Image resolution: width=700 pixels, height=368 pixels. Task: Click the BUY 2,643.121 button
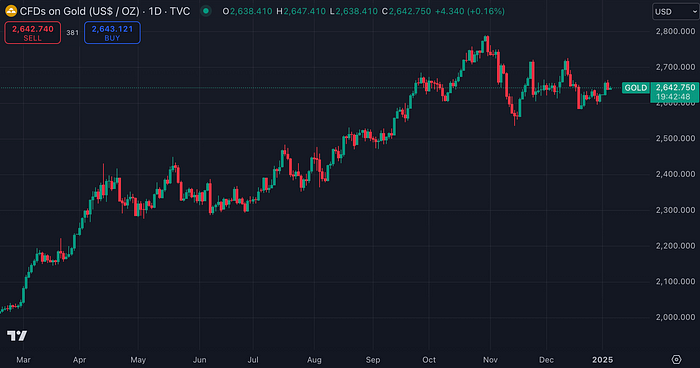point(112,33)
